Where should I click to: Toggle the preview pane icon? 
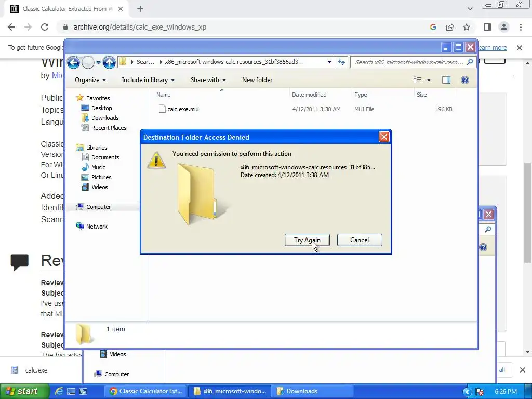(446, 79)
